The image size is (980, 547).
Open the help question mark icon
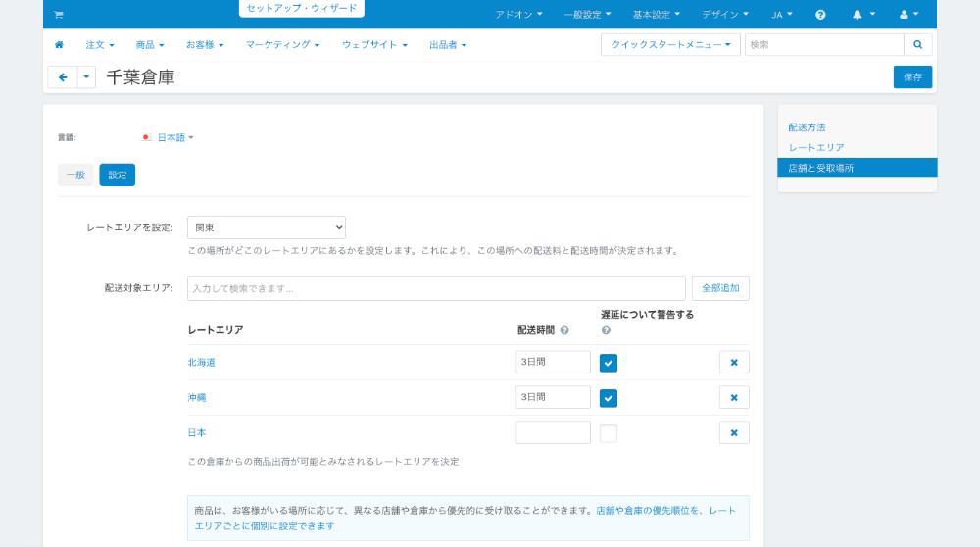(820, 15)
